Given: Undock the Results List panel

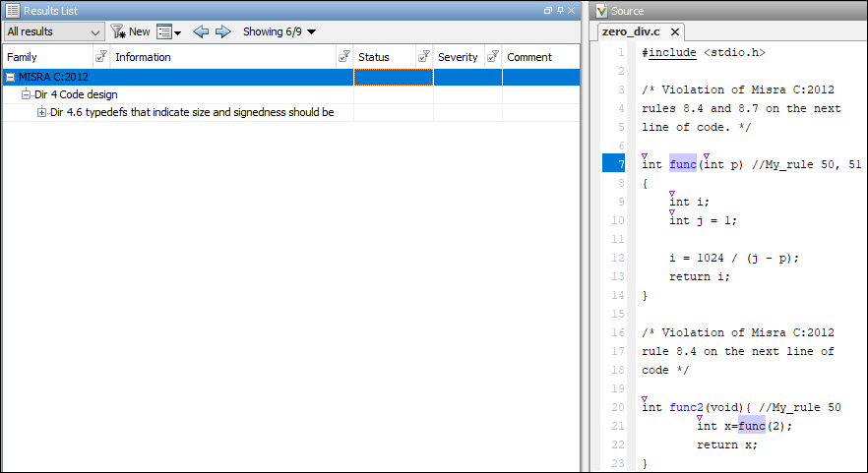Looking at the screenshot, I should [548, 10].
